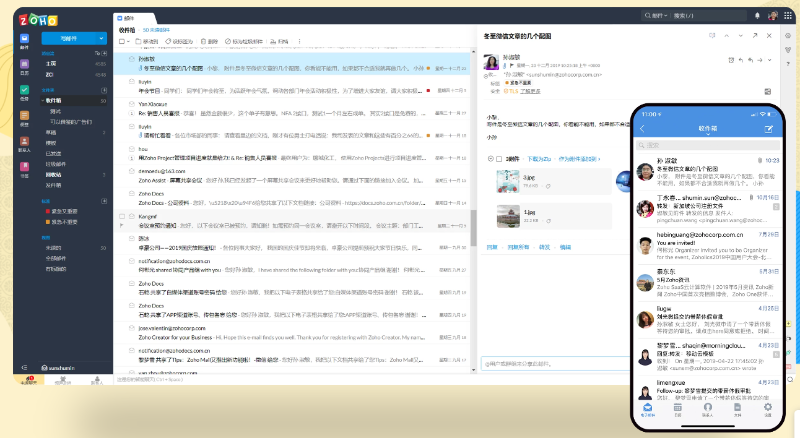
Task: Tap the back arrow in mobile app
Action: pyautogui.click(x=642, y=129)
